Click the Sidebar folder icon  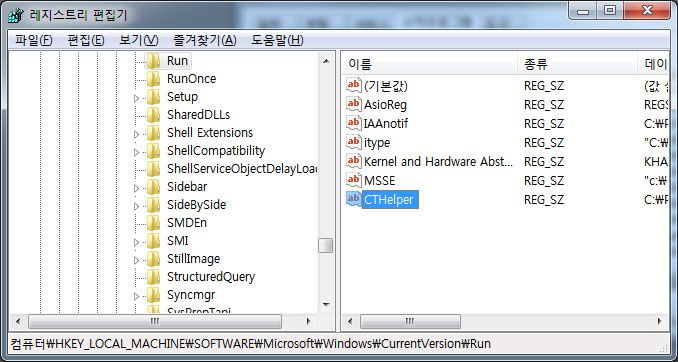point(153,187)
